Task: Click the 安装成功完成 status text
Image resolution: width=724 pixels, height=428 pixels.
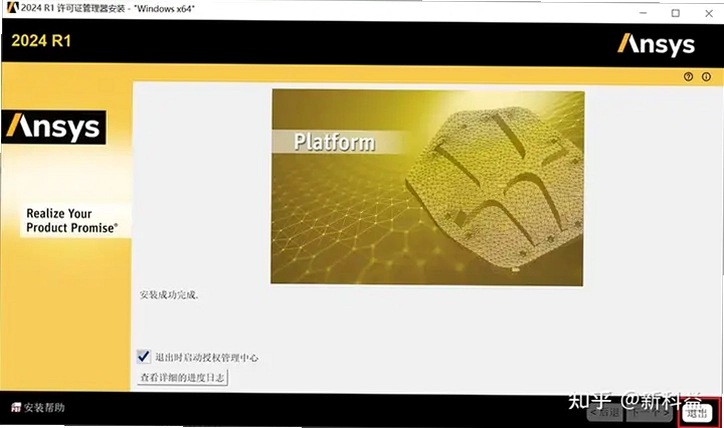Action: point(169,295)
